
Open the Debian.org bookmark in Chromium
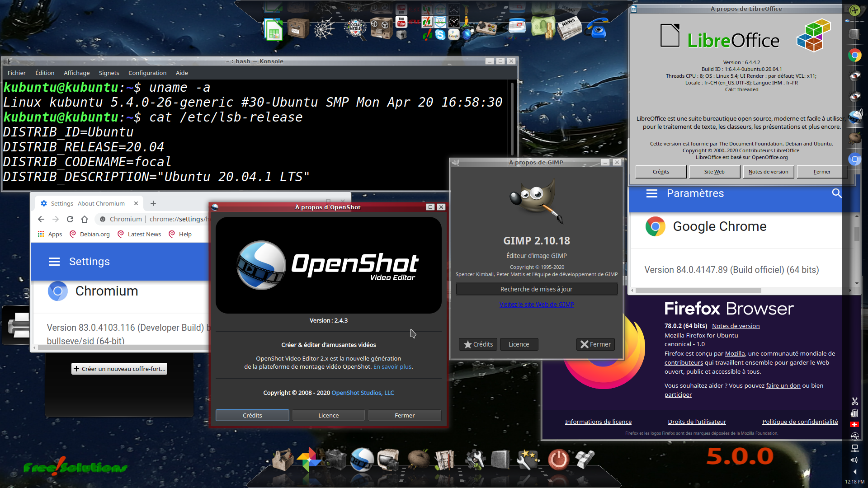[90, 234]
